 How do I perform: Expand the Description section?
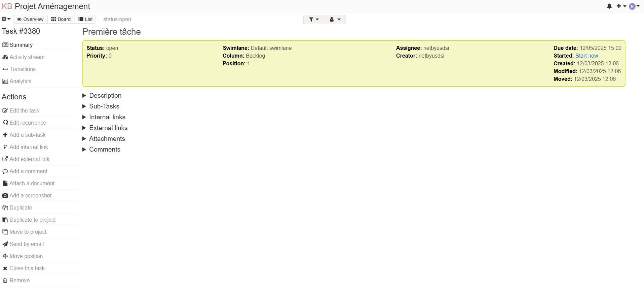pos(105,96)
